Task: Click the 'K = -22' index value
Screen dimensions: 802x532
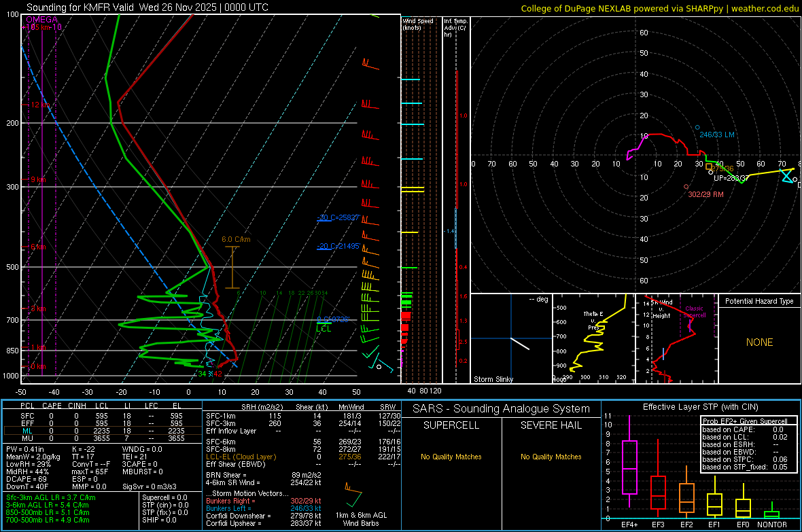Action: tap(84, 449)
